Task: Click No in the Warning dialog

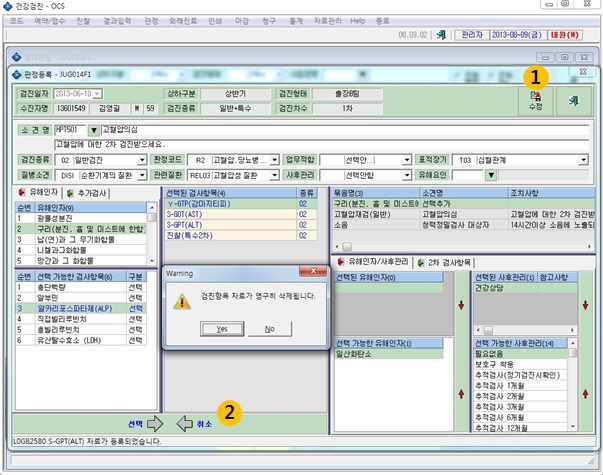Action: (x=270, y=329)
